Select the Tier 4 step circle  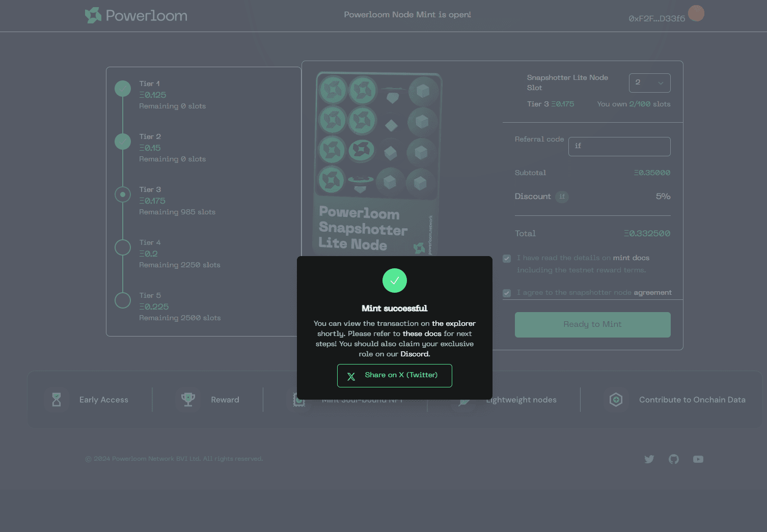click(x=123, y=247)
